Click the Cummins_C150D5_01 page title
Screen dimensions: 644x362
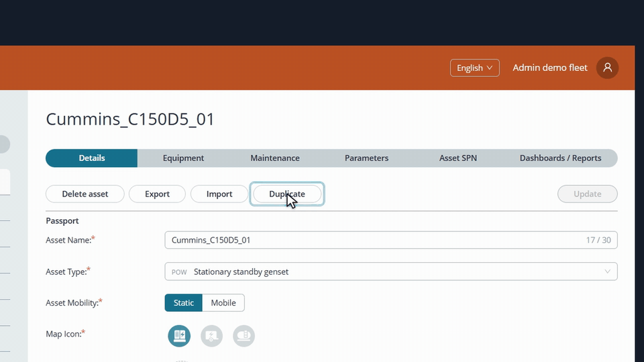[129, 119]
